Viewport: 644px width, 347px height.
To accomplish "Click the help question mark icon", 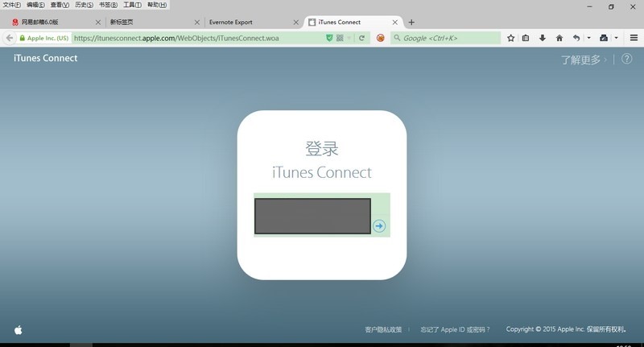I will click(627, 59).
